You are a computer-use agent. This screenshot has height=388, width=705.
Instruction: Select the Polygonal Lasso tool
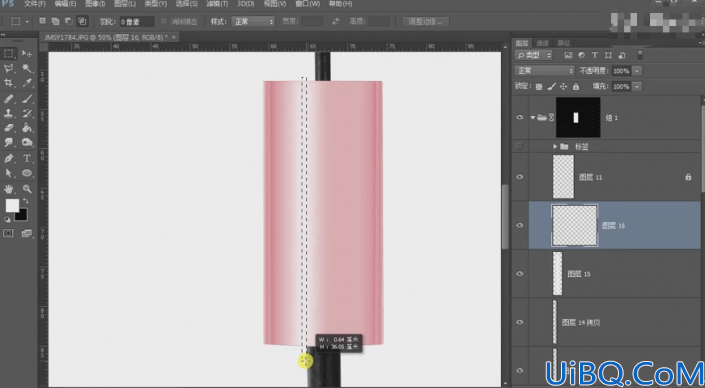pyautogui.click(x=9, y=68)
